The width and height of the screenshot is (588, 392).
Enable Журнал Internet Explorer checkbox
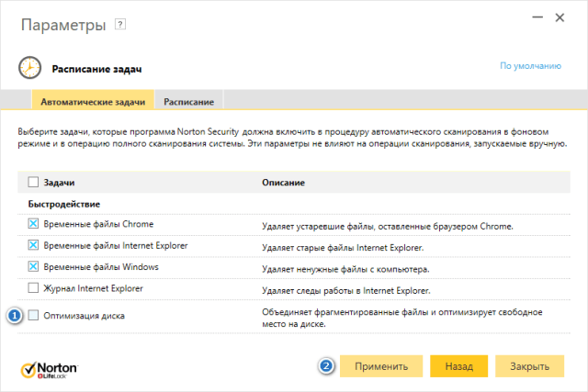tap(34, 288)
